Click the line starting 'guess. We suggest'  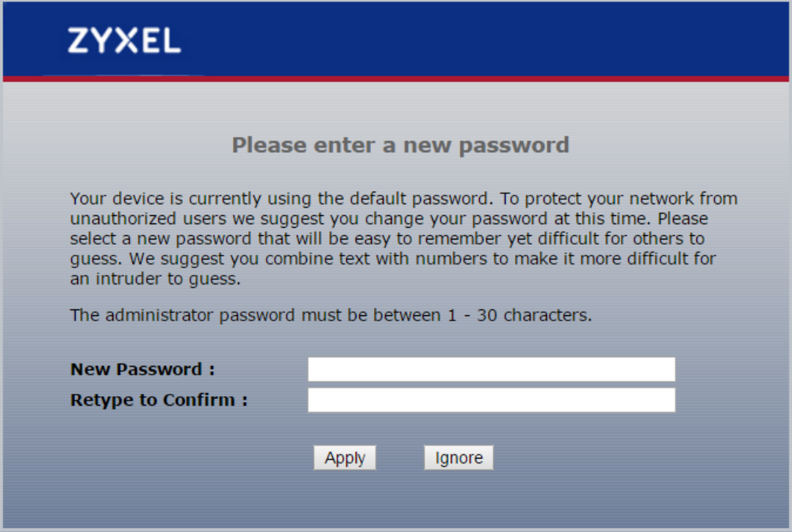[x=393, y=259]
